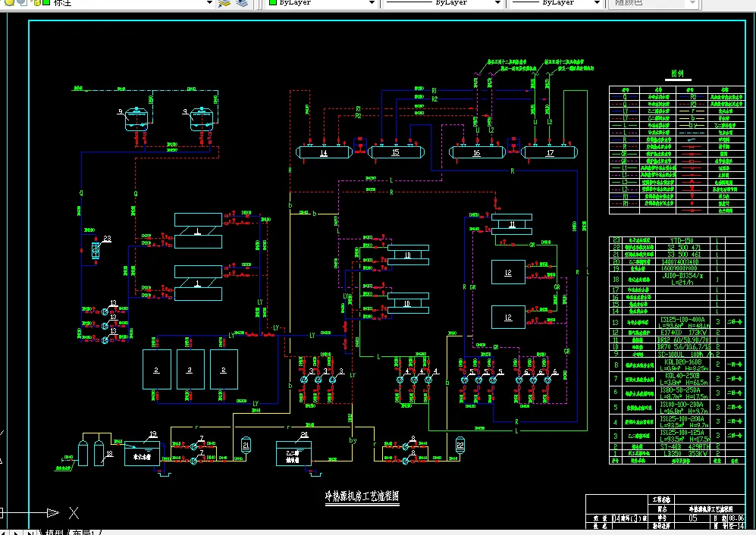The image size is (756, 535).
Task: Select equipment block labeled 11
Action: 512,224
